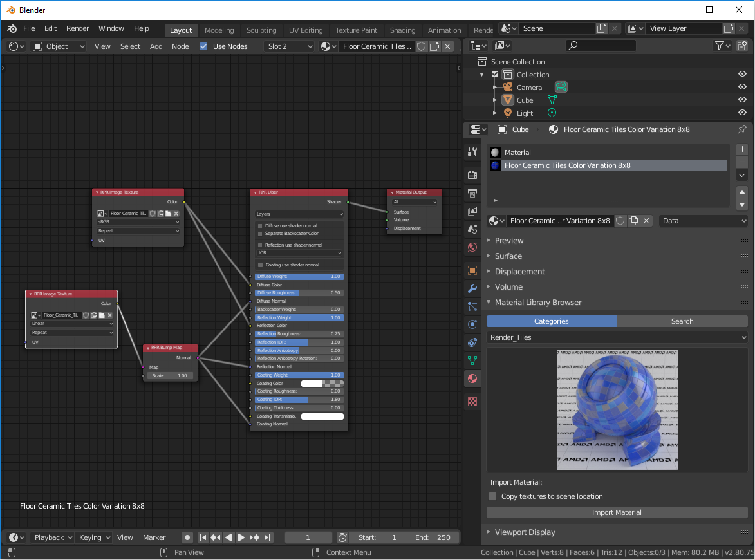Open the Material properties tab
Image resolution: width=755 pixels, height=560 pixels.
pos(472,378)
